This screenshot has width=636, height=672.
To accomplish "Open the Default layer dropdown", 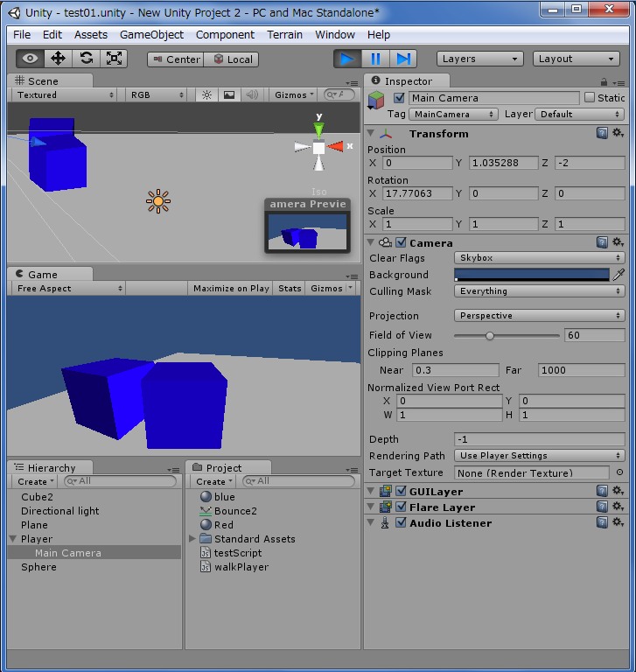I will (579, 114).
